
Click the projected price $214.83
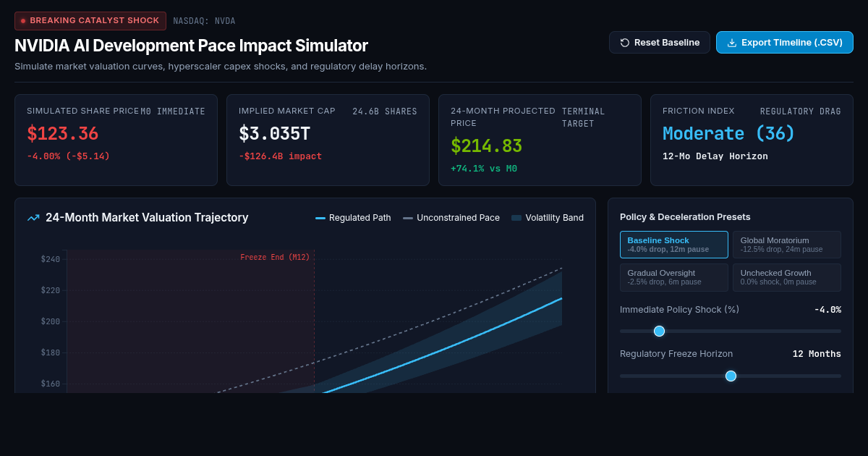pos(486,146)
